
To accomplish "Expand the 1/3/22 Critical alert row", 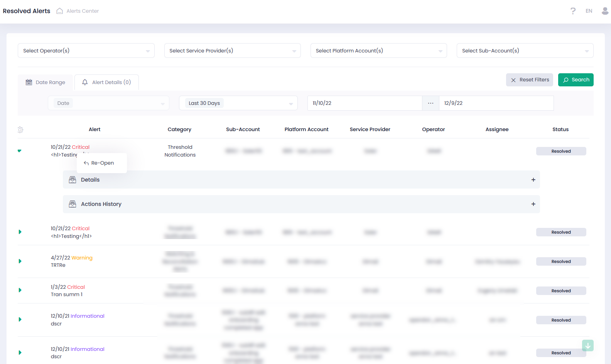I will click(20, 290).
